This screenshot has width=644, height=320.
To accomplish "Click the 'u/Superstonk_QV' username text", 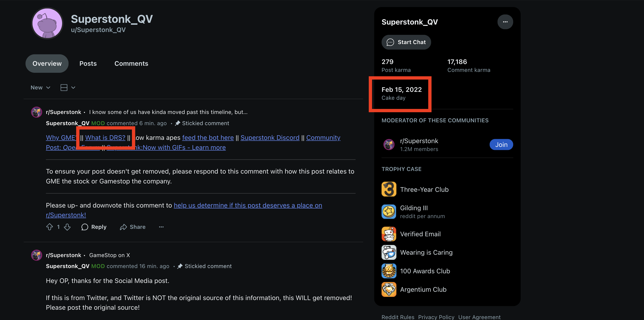I will (98, 30).
